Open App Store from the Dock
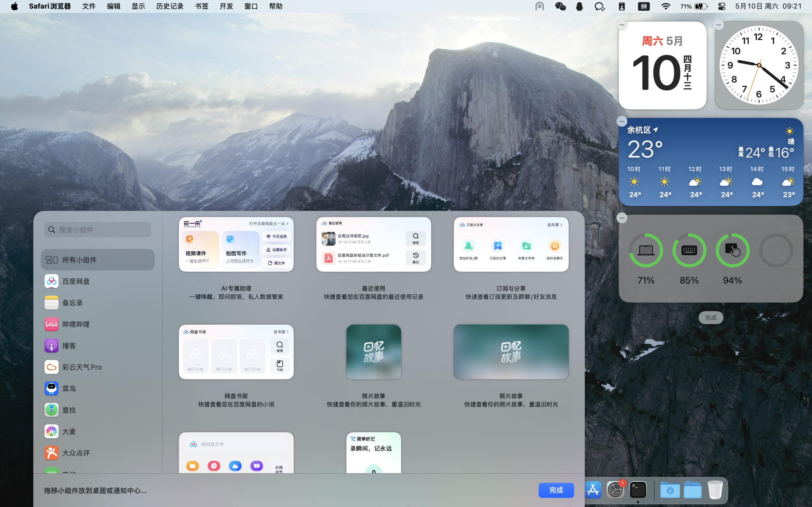Image resolution: width=812 pixels, height=507 pixels. (x=593, y=490)
